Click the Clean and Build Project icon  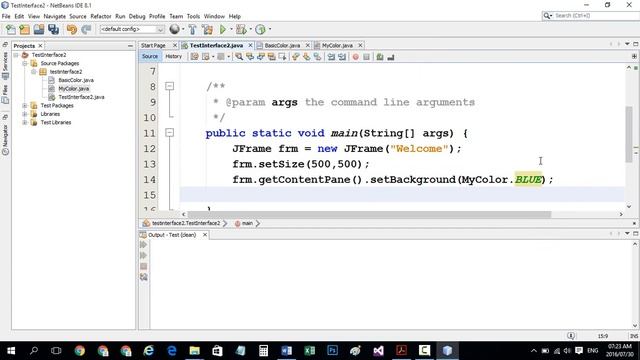tap(207, 29)
